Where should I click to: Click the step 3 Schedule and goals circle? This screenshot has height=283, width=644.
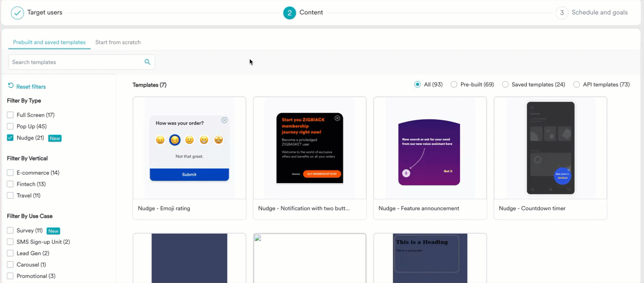tap(561, 13)
